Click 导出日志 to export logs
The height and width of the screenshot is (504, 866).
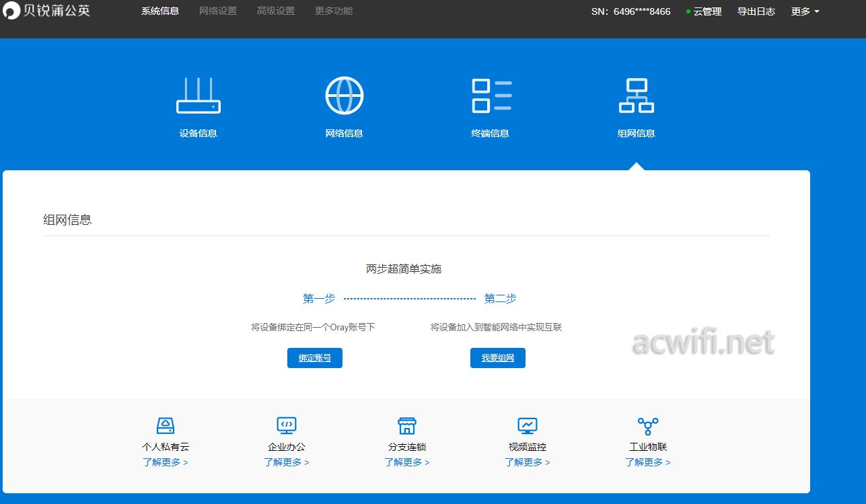click(x=756, y=11)
